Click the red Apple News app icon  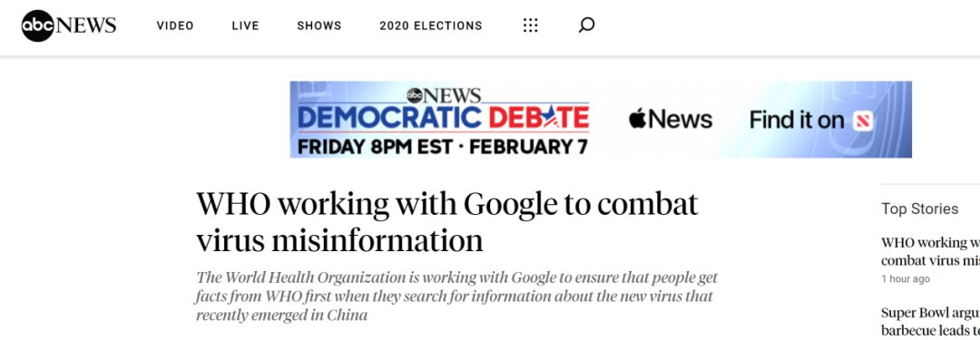coord(863,120)
